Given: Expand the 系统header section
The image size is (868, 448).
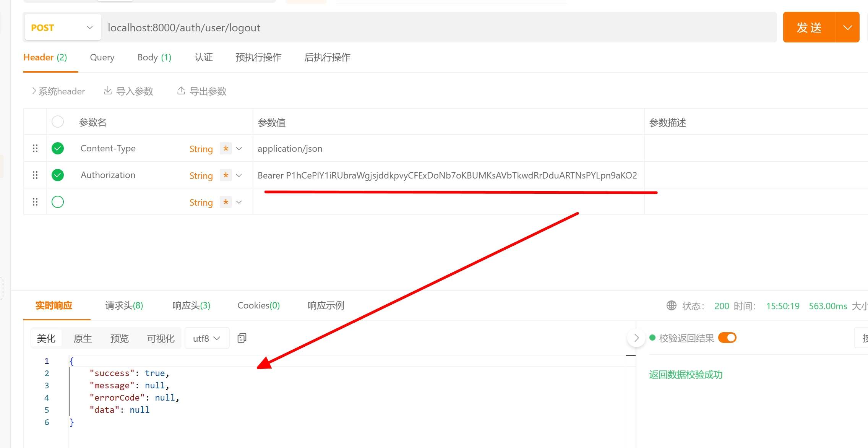Looking at the screenshot, I should (58, 91).
